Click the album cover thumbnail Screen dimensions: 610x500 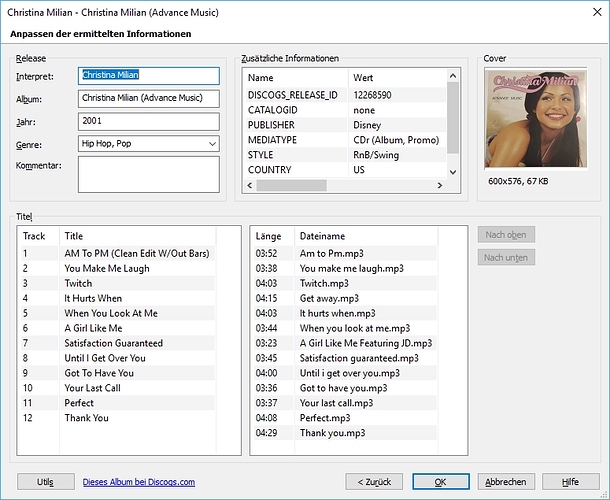[536, 118]
